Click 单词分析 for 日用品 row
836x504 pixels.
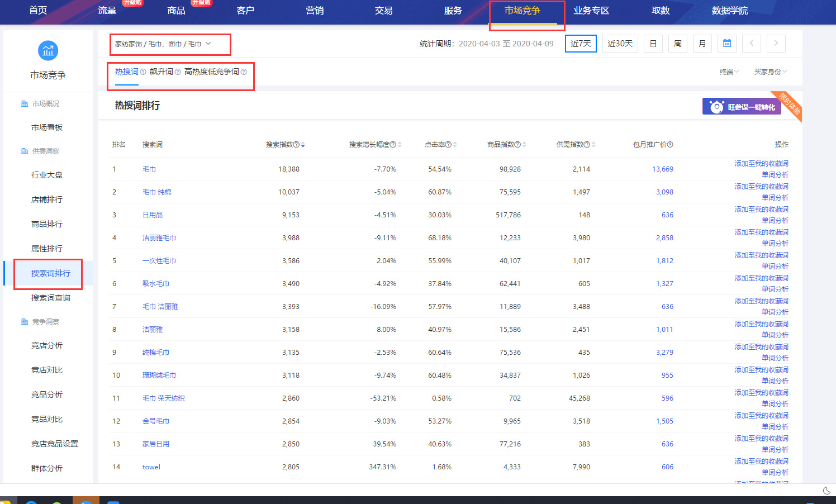[x=775, y=221]
